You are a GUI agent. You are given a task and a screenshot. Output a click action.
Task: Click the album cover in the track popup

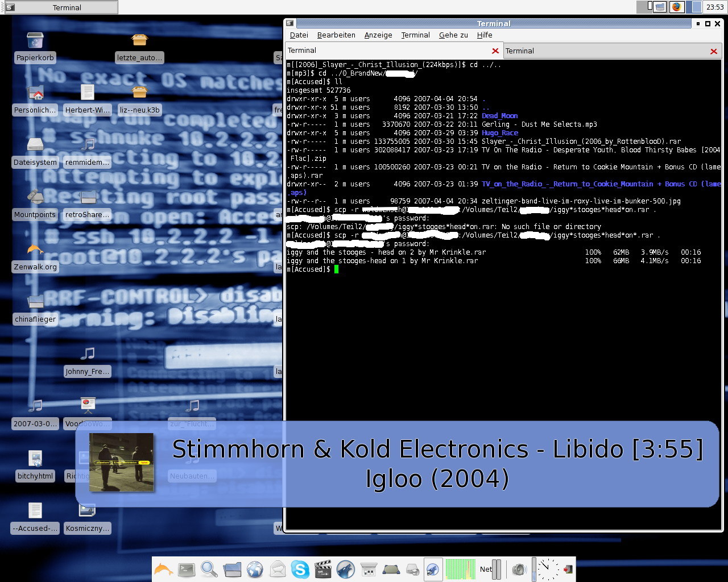coord(121,462)
